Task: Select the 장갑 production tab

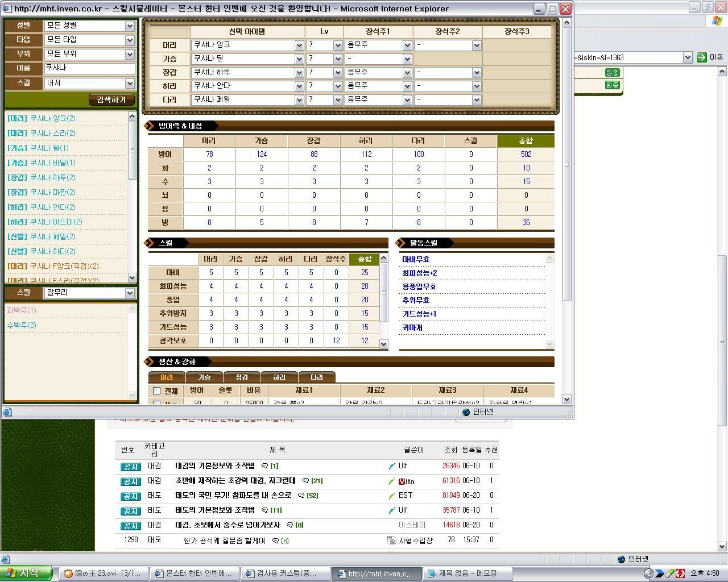Action: 242,377
